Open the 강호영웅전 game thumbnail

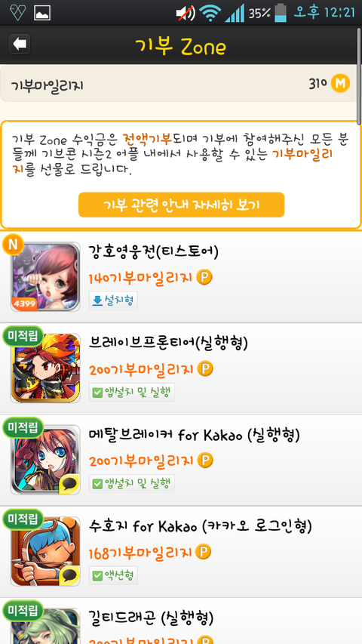[45, 276]
